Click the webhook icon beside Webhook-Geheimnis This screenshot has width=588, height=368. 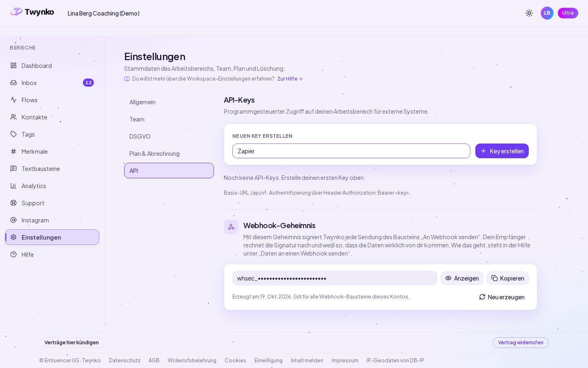click(231, 227)
